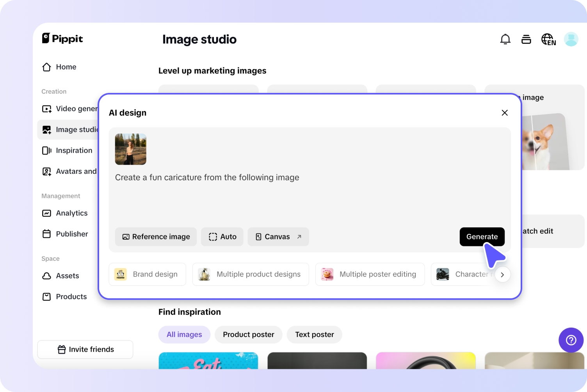Open the user profile avatar
587x392 pixels.
571,39
